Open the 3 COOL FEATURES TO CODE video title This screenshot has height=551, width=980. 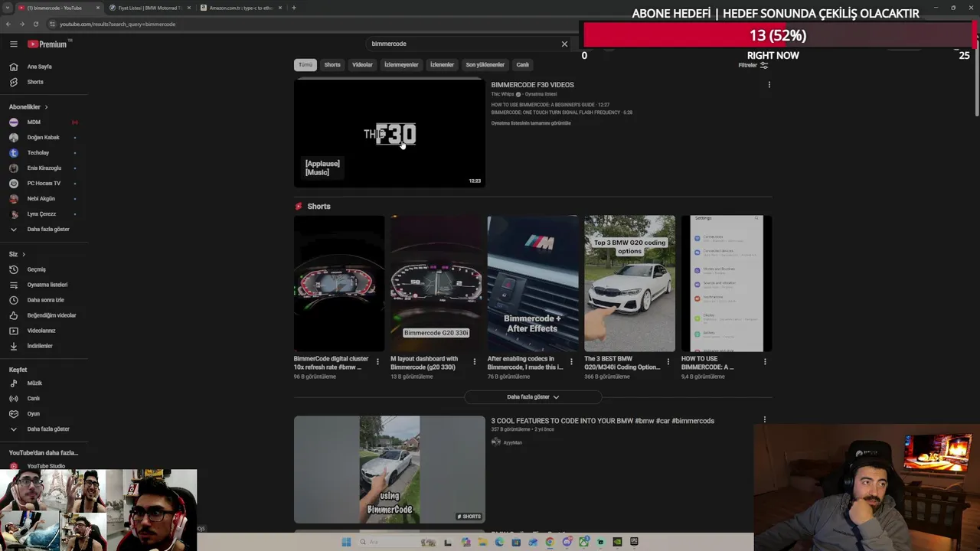click(x=603, y=421)
